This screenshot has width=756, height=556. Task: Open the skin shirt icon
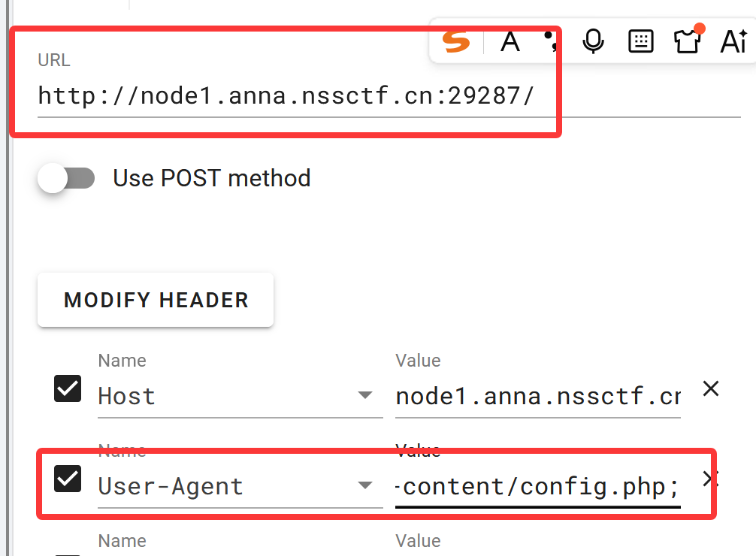tap(687, 42)
